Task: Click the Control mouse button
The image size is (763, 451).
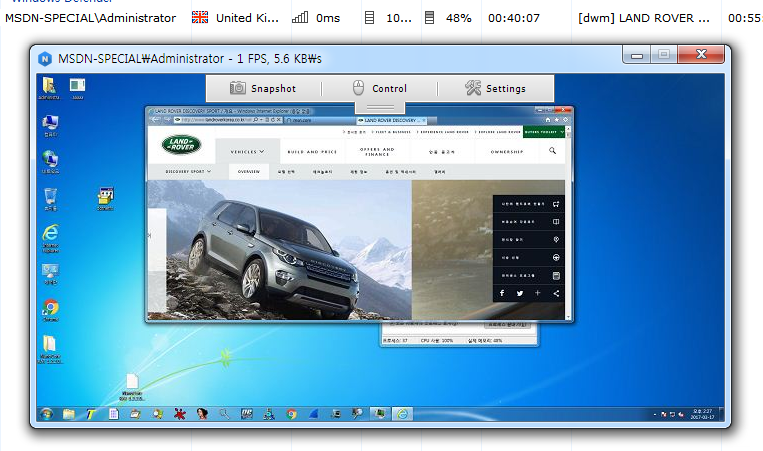Action: click(x=379, y=88)
